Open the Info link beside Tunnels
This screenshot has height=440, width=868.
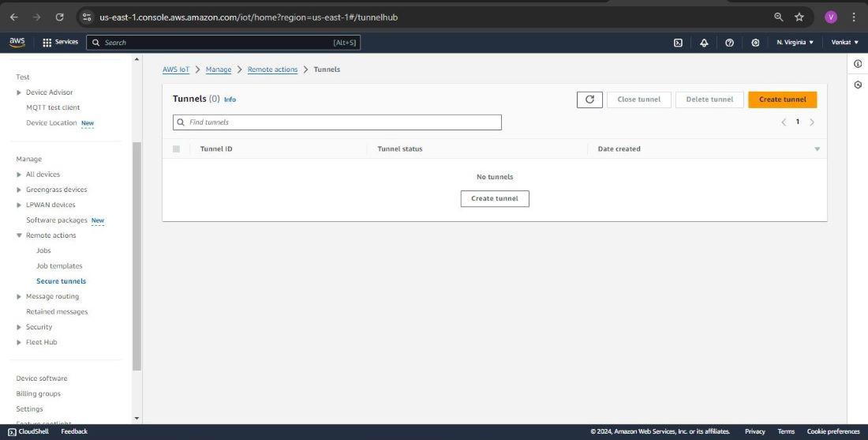pyautogui.click(x=230, y=100)
